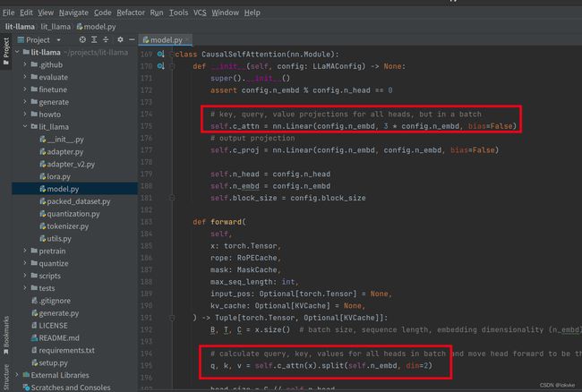
Task: Expand the .github folder
Action: pyautogui.click(x=25, y=64)
